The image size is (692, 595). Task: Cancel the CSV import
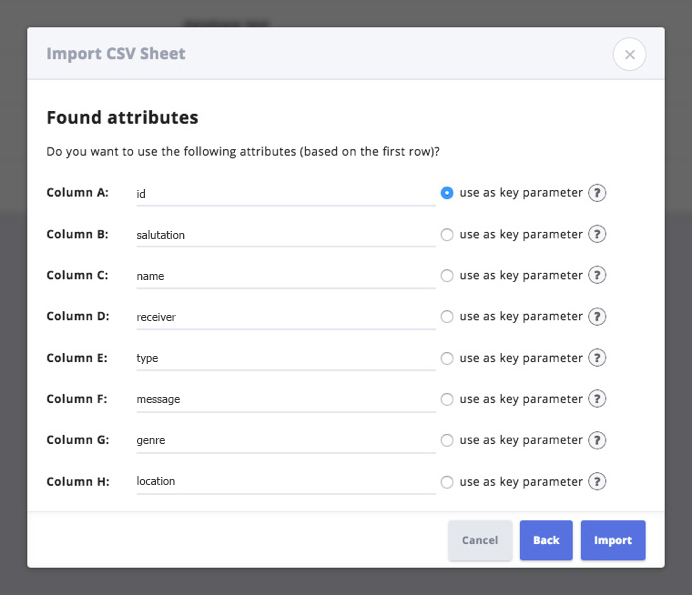[x=480, y=540]
